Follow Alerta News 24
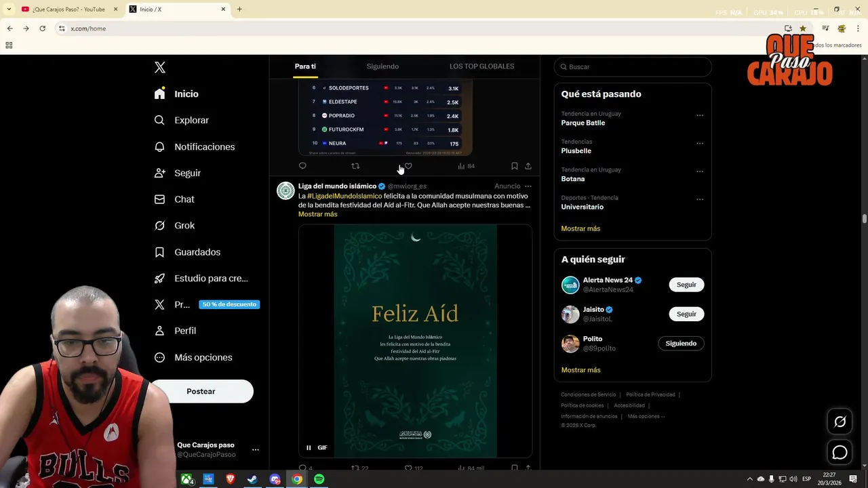This screenshot has height=488, width=868. pos(686,285)
